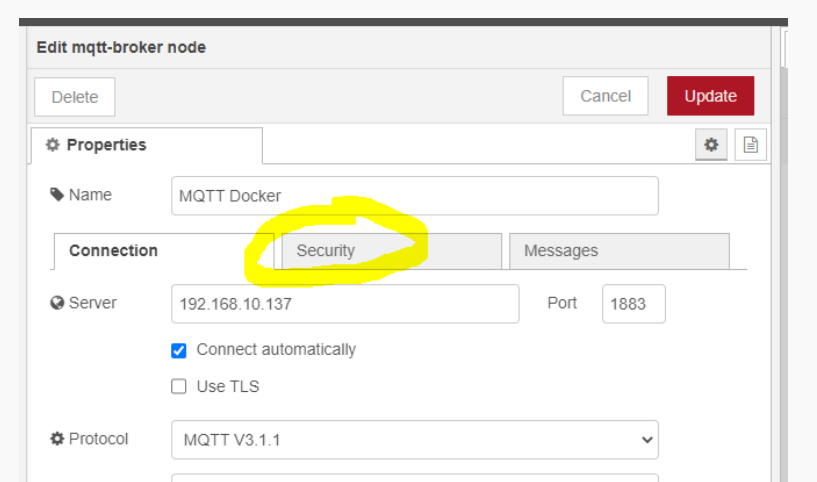Click the Use TLS label text
The height and width of the screenshot is (482, 817).
pyautogui.click(x=228, y=386)
